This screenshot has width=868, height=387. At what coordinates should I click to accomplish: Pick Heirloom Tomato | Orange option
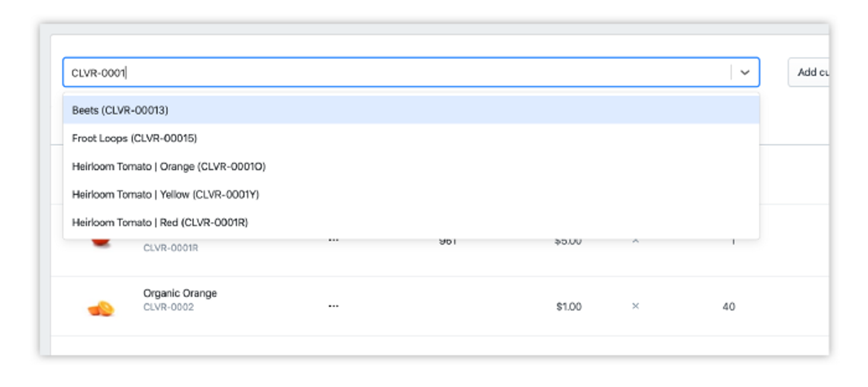coord(169,166)
